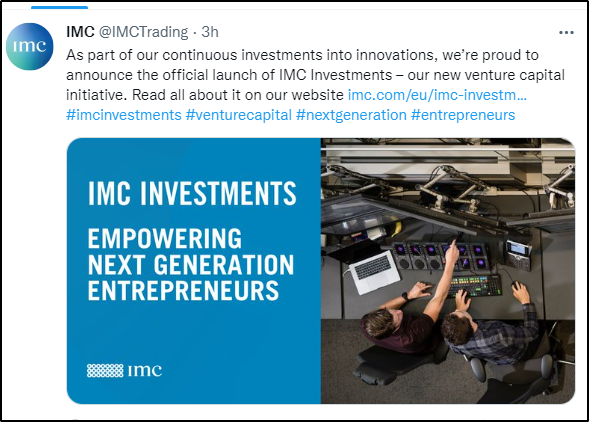Viewport: 589px width, 422px height.
Task: Open the #entrepreneurs hashtag
Action: click(463, 115)
